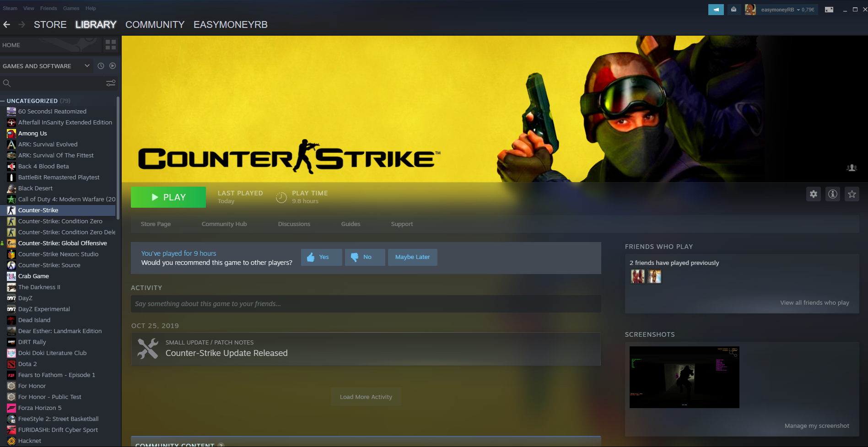The height and width of the screenshot is (447, 868).
Task: Open the game settings gear icon
Action: 813,194
